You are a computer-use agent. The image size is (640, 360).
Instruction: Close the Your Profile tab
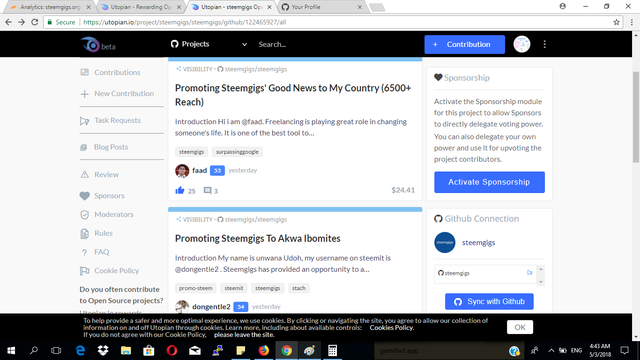[x=360, y=7]
